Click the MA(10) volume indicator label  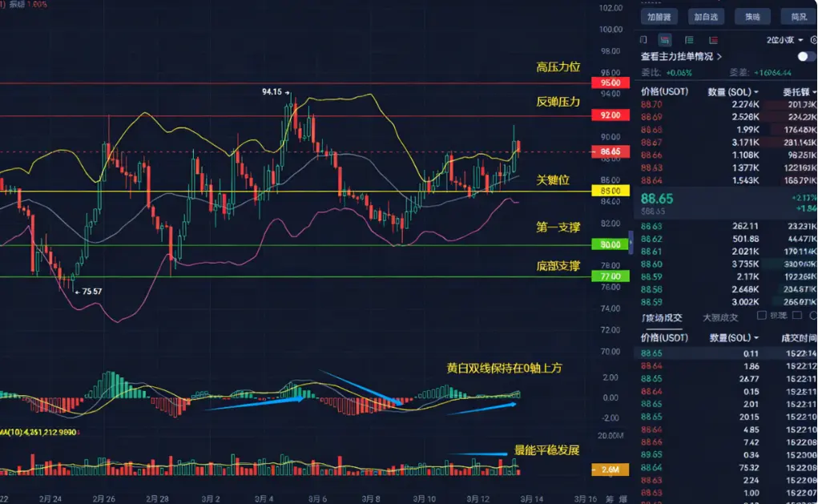(x=39, y=432)
